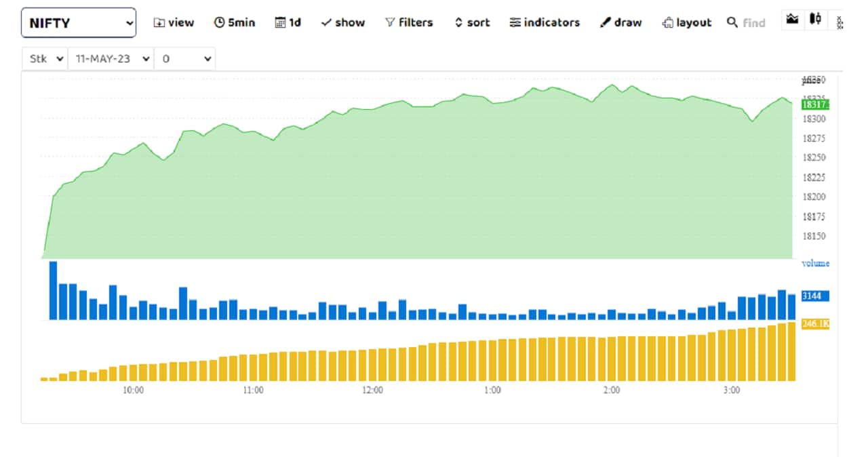Open the NIFTY symbol dropdown
The width and height of the screenshot is (868, 457).
(x=79, y=22)
